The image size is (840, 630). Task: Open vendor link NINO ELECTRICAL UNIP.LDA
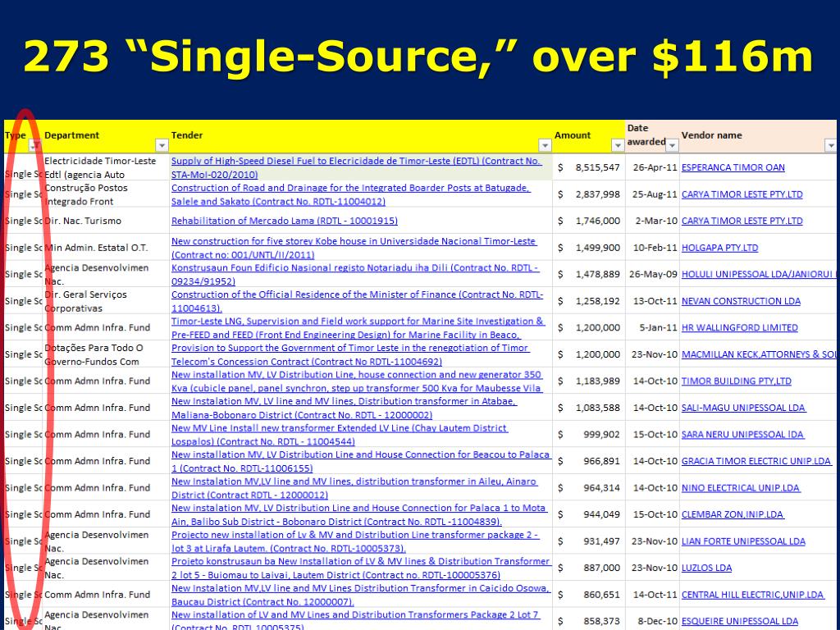(x=741, y=488)
